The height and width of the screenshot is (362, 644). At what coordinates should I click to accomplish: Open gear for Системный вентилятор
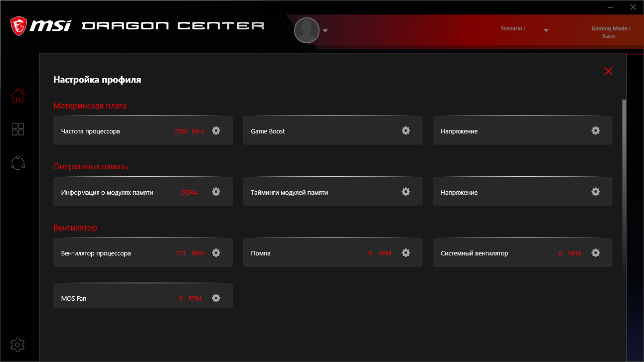click(x=596, y=252)
